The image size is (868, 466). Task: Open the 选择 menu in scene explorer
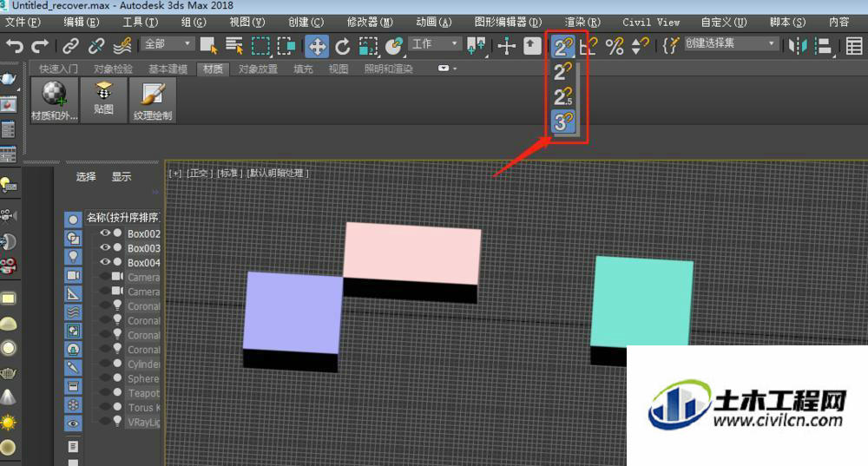point(86,176)
